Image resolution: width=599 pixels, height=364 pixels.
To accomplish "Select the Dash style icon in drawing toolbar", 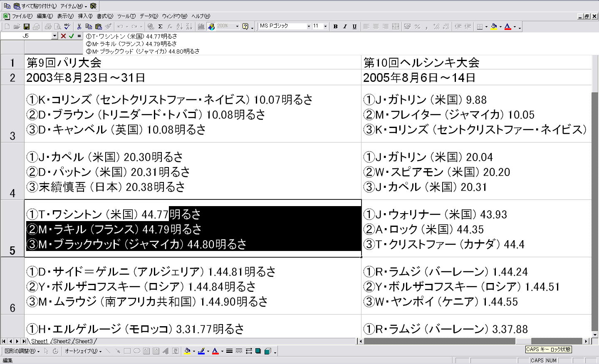I will coord(239,351).
